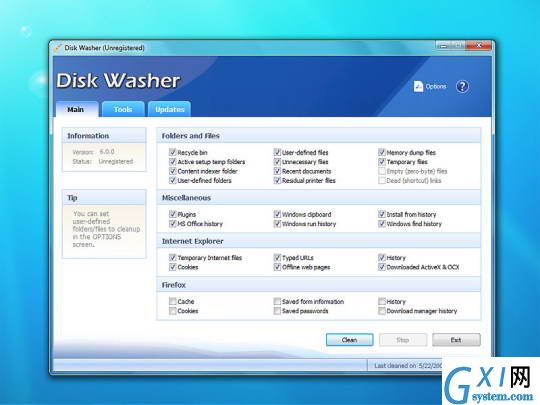Uncheck Internet Explorer Cookies checkbox
Viewport: 540px width, 405px height.
pyautogui.click(x=173, y=267)
